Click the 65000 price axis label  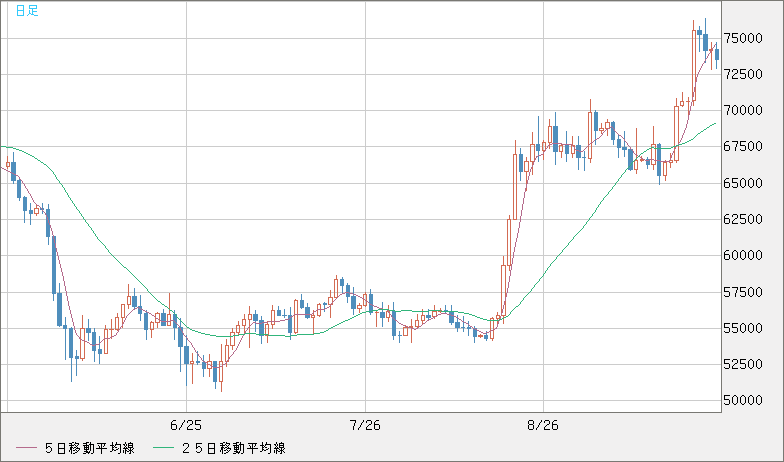click(745, 183)
